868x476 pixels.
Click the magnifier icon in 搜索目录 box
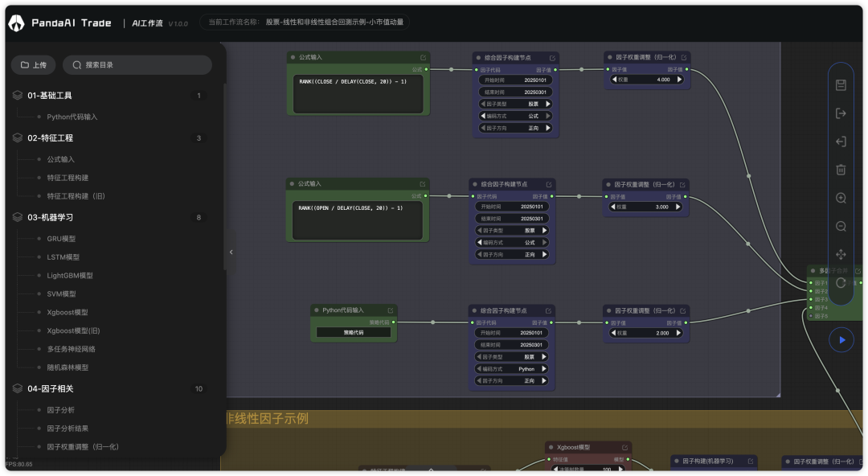[x=77, y=65]
